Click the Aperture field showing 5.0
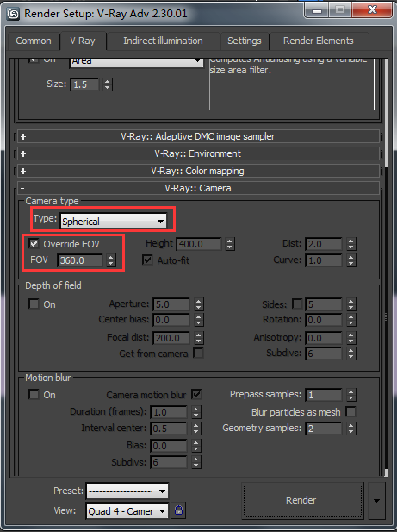 (x=171, y=304)
